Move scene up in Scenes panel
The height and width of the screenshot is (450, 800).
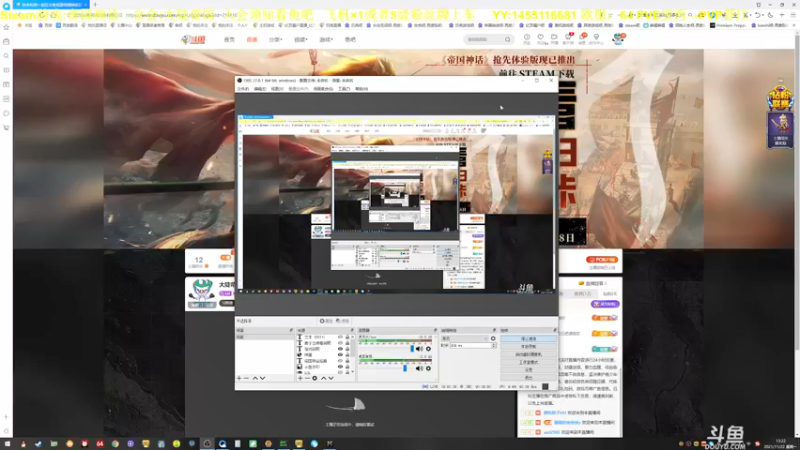click(x=255, y=378)
